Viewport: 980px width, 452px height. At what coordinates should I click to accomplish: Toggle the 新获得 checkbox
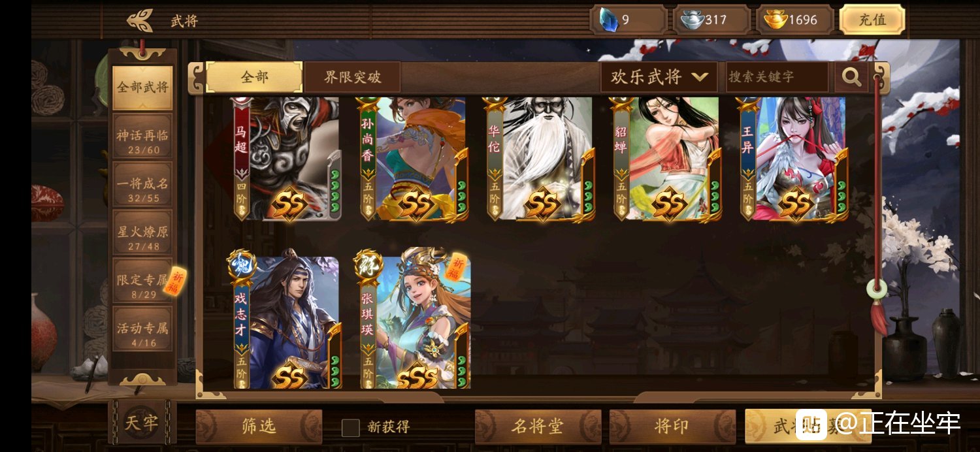click(x=351, y=427)
